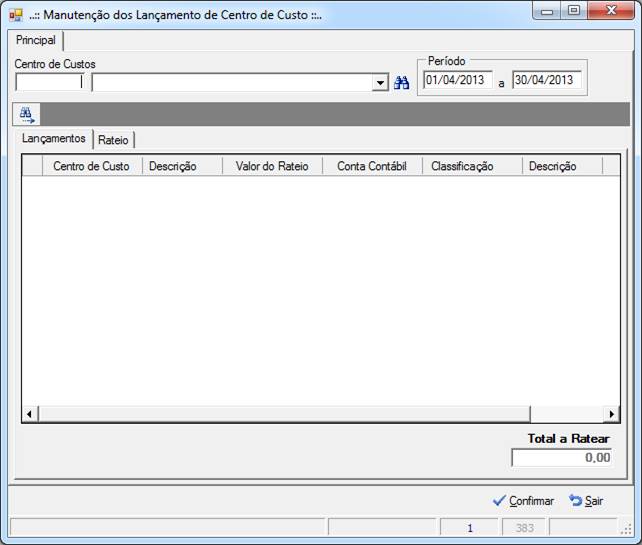
Task: Click the Conta Contábil column header
Action: click(373, 166)
